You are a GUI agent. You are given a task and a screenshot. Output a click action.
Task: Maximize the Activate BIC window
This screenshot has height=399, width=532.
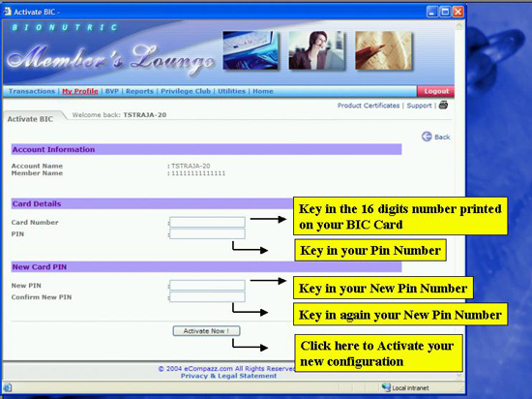pyautogui.click(x=445, y=12)
